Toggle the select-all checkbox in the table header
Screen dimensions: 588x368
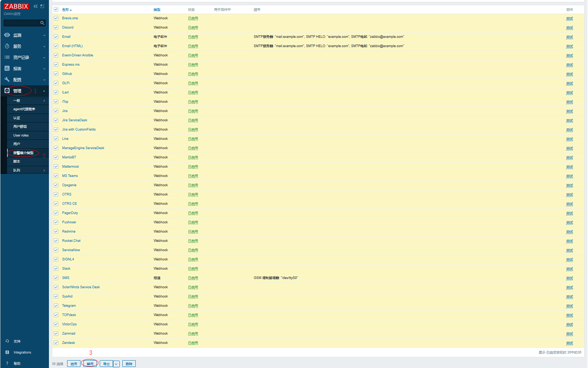tap(56, 10)
